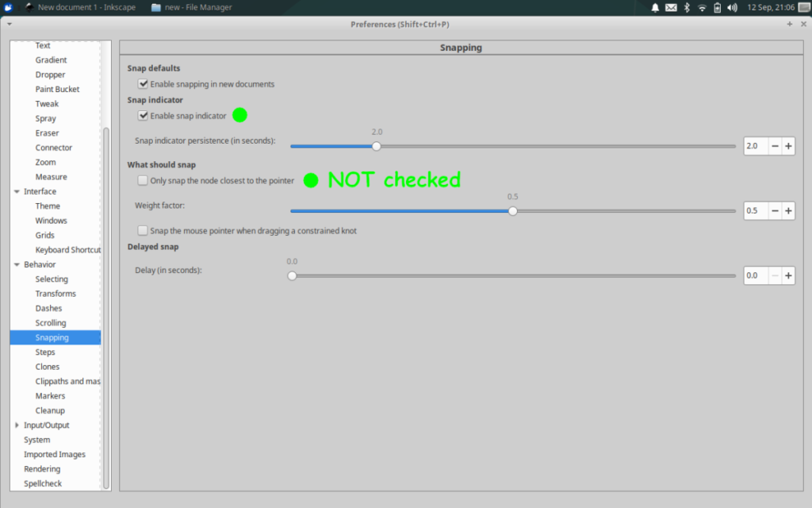Decrease Weight factor using the minus button
The image size is (812, 508).
tap(774, 211)
